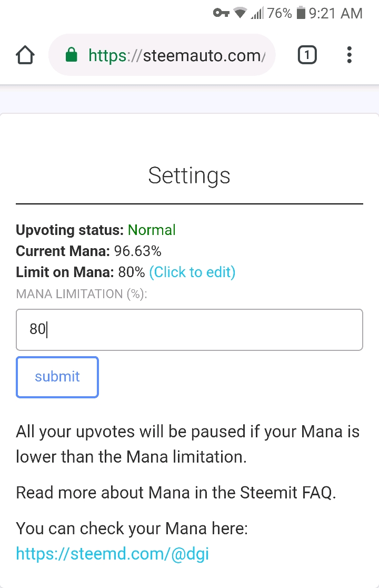
Task: Tap the VPN key status icon
Action: (221, 13)
